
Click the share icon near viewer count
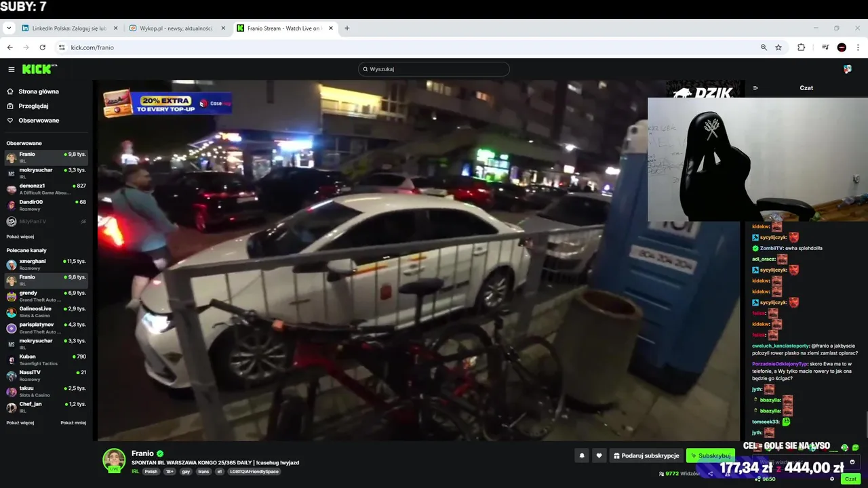coord(711,474)
